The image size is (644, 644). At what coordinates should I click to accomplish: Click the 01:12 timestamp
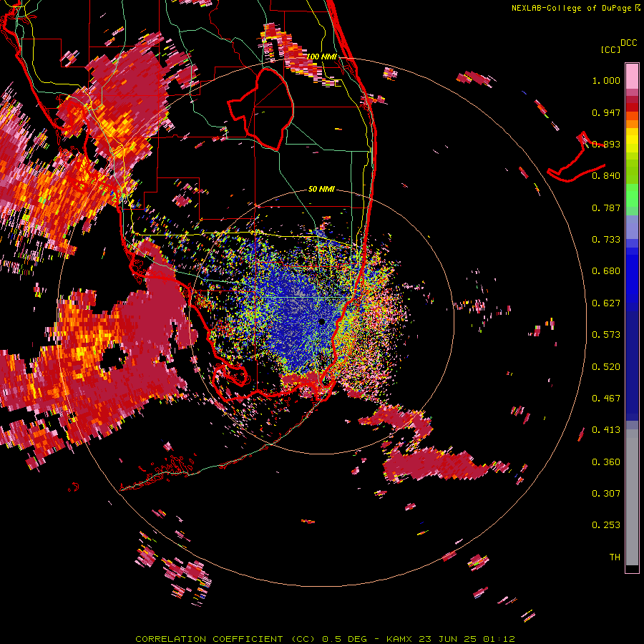pyautogui.click(x=499, y=639)
